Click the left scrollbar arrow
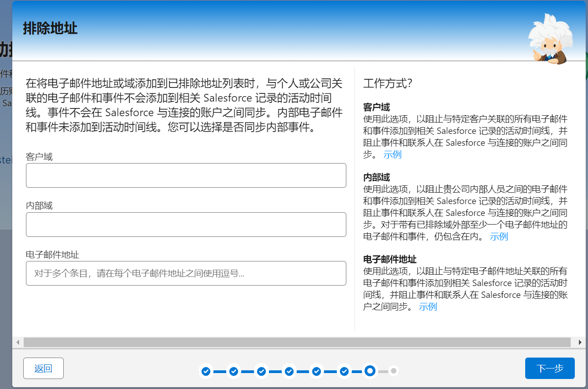 (x=17, y=342)
